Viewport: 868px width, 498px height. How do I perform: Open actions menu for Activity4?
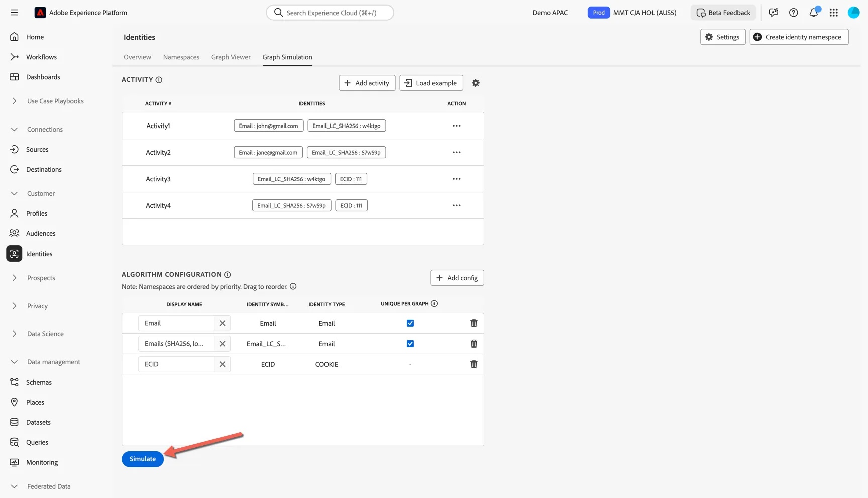(456, 205)
